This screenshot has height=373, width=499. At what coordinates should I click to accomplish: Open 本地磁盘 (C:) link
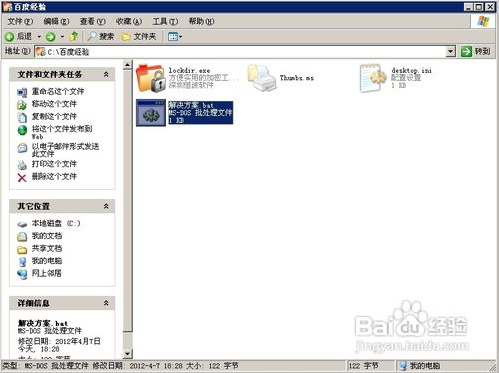click(x=56, y=223)
